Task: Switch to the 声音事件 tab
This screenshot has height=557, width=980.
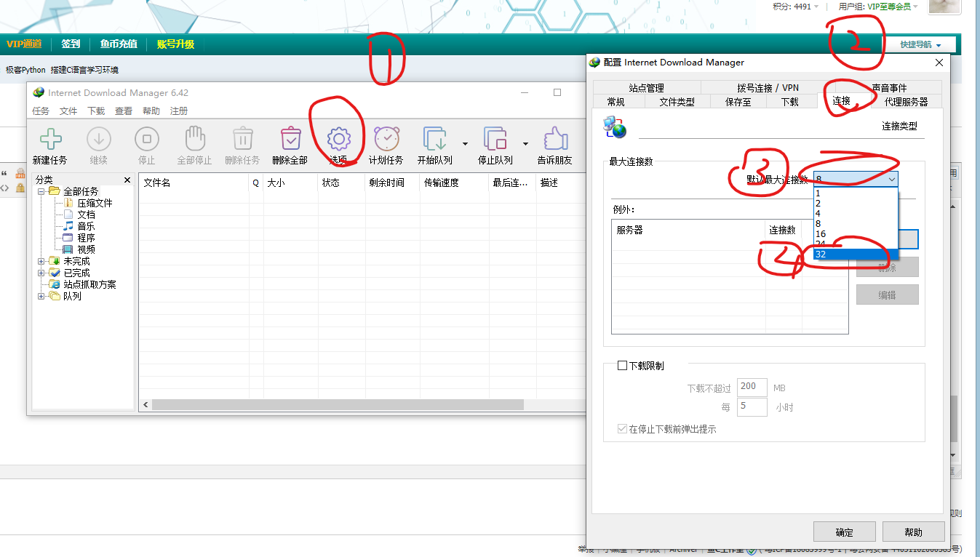Action: pos(889,88)
